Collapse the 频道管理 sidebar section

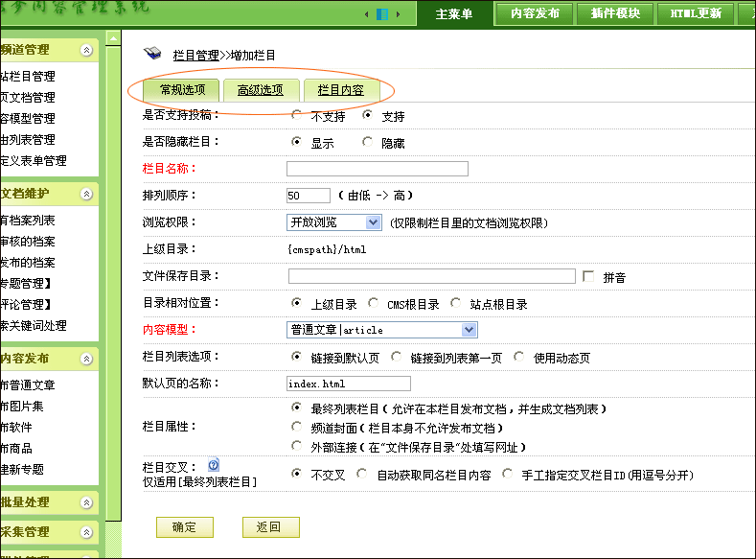[x=87, y=50]
